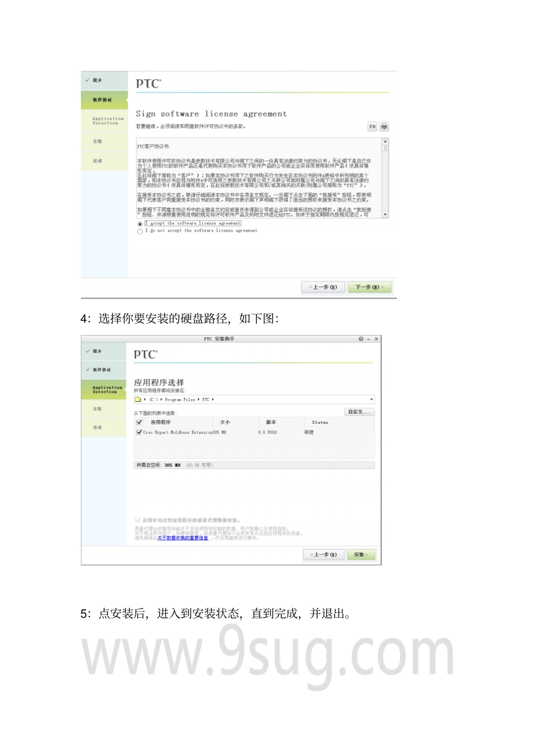Select 安装 step in 安装助手 window sidebar
This screenshot has height=756, width=534.
(104, 409)
